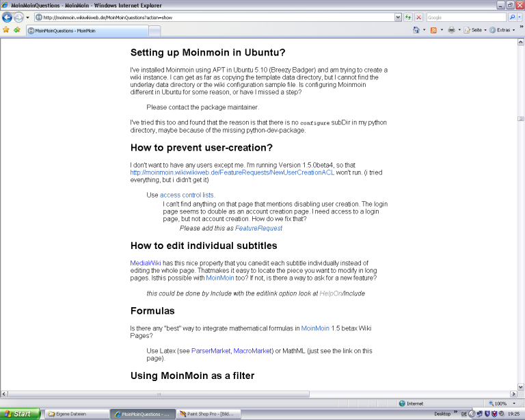Switch to Eigene Dateien taskbar window

point(77,414)
